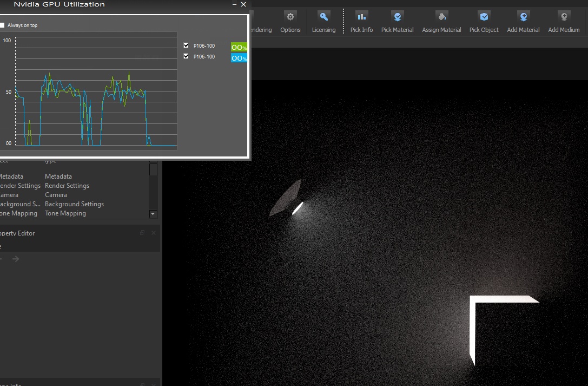Select the Camera row in scene list
The width and height of the screenshot is (588, 386).
coord(74,195)
